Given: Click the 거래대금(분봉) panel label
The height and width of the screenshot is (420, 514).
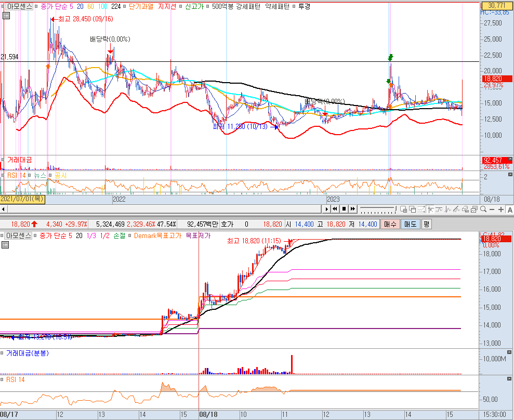Looking at the screenshot, I should (x=28, y=353).
